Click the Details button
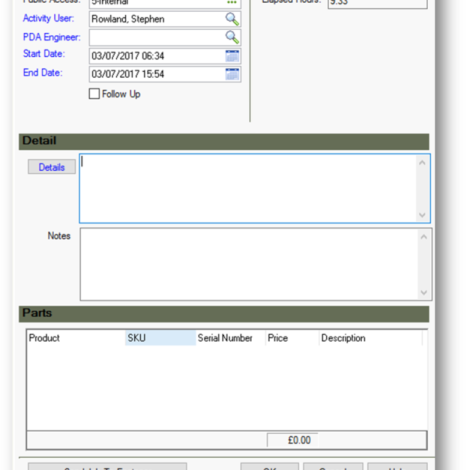This screenshot has width=467, height=470. (x=52, y=167)
